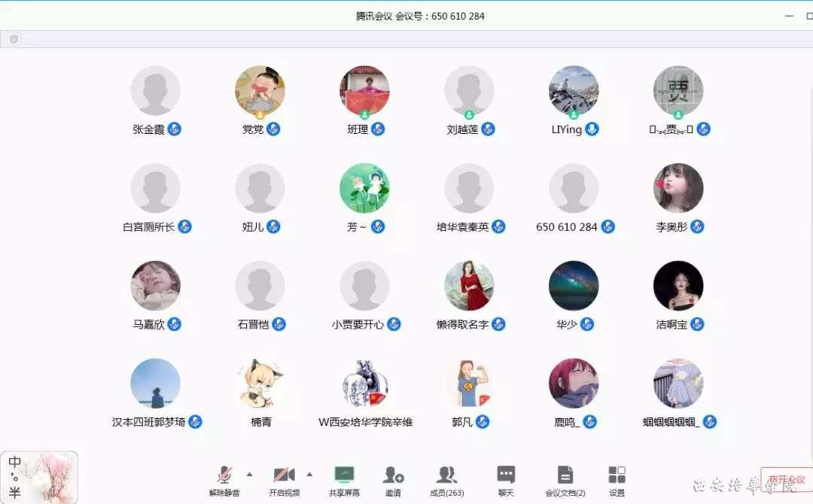Select 李奥彤's profile avatar
The width and height of the screenshot is (813, 504).
(678, 188)
